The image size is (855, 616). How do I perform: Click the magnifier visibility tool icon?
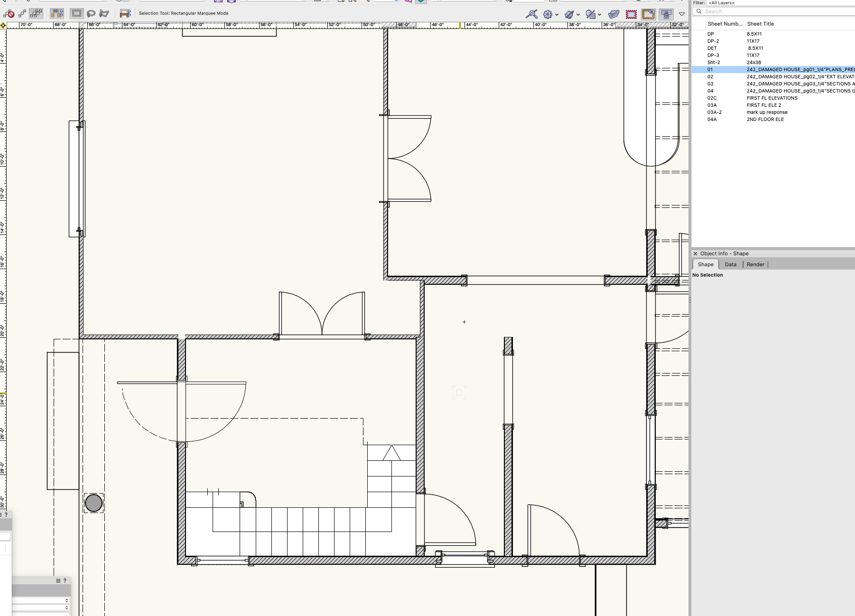[531, 14]
